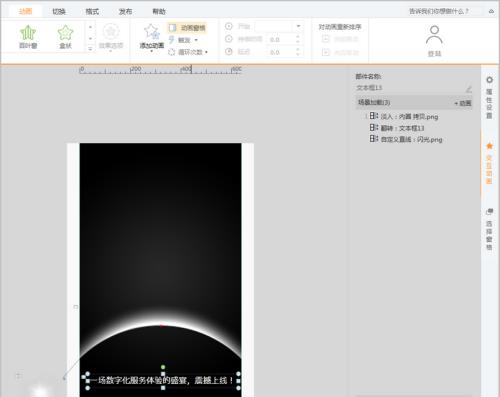Open the 帮助 ribbon tab
500x397 pixels.
pos(159,11)
